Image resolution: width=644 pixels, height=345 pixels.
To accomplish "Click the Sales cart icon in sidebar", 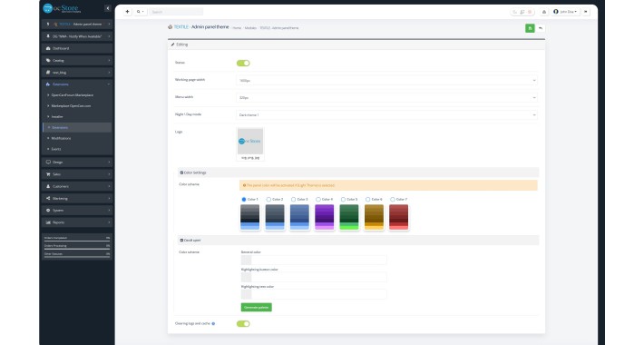I will coord(48,174).
